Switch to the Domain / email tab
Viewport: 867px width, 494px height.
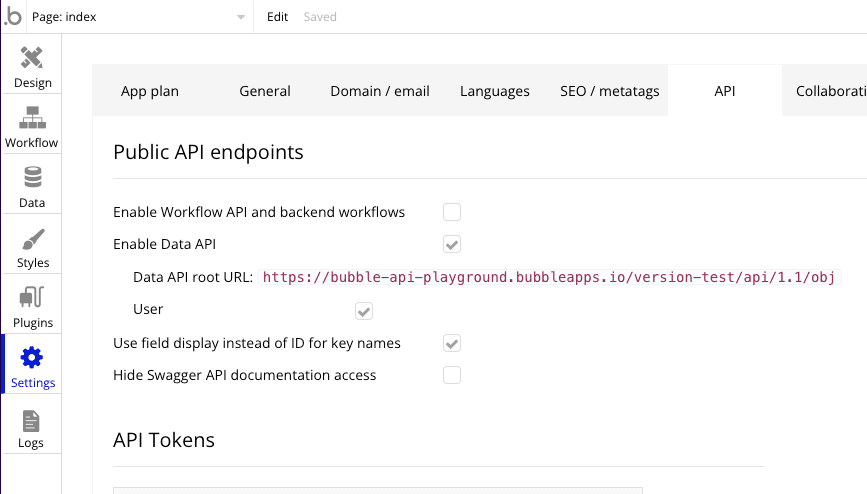(380, 91)
